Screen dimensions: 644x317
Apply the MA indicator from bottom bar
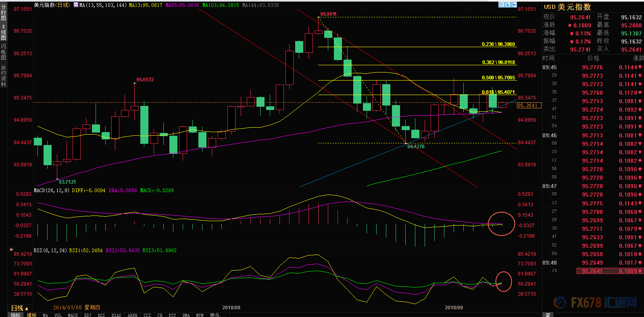pyautogui.click(x=46, y=315)
